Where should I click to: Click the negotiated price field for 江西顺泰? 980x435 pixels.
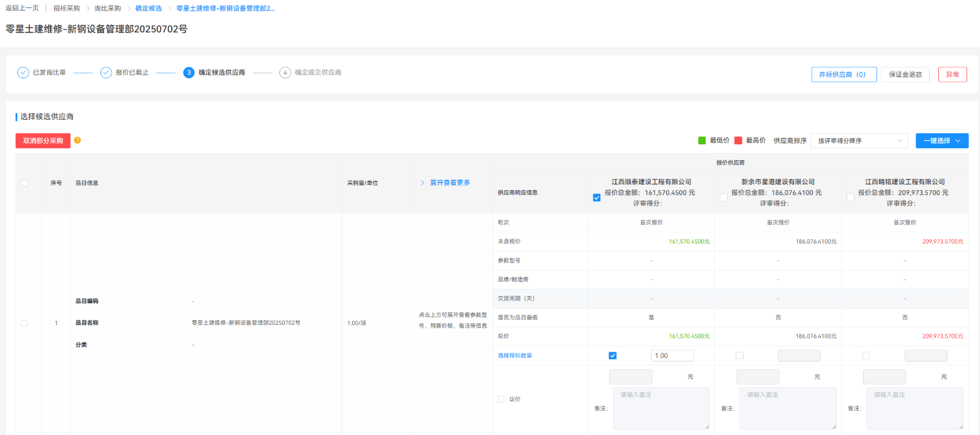point(631,376)
